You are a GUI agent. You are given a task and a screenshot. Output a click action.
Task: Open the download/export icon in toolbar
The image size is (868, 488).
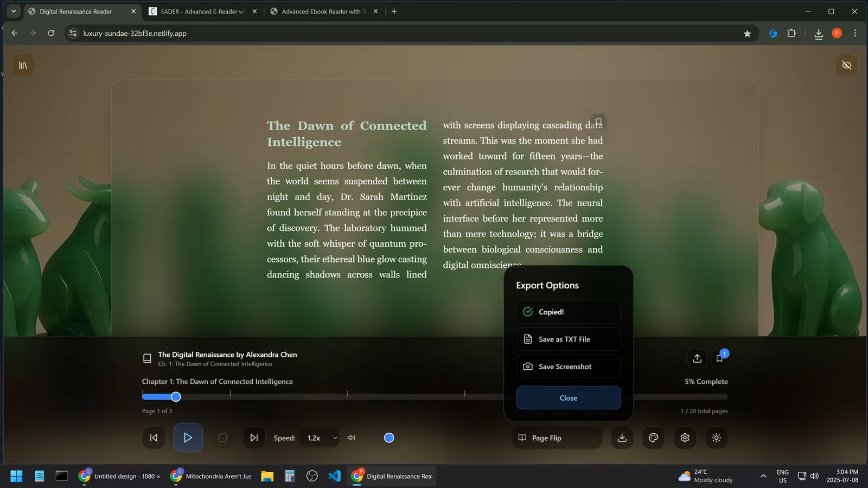tap(622, 438)
